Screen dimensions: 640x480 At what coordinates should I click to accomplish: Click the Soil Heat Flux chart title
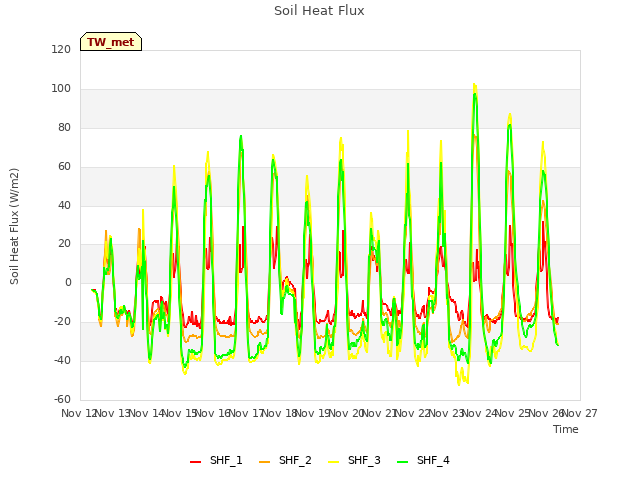pos(319,11)
